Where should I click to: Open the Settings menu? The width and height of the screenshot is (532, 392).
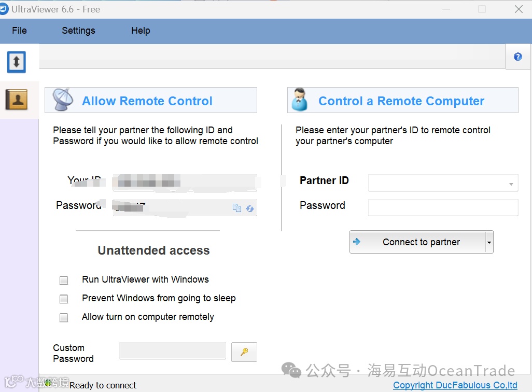tap(78, 31)
